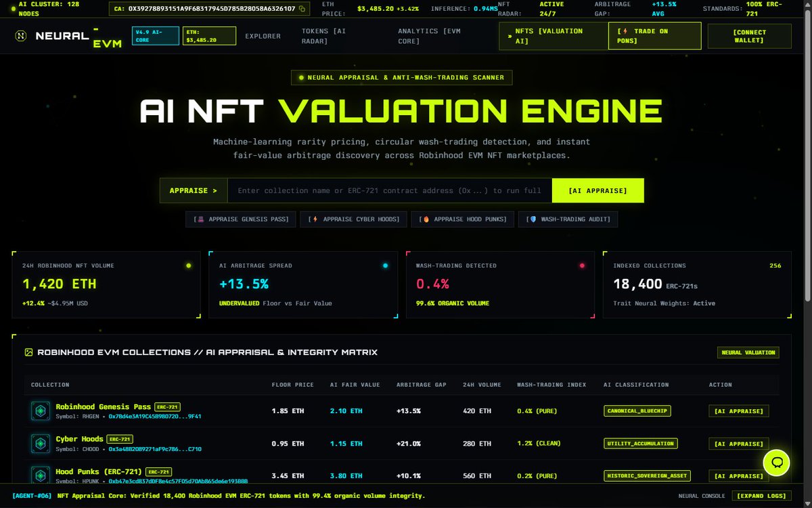Click the red dot on Wash-Trading Detected card

pos(582,266)
